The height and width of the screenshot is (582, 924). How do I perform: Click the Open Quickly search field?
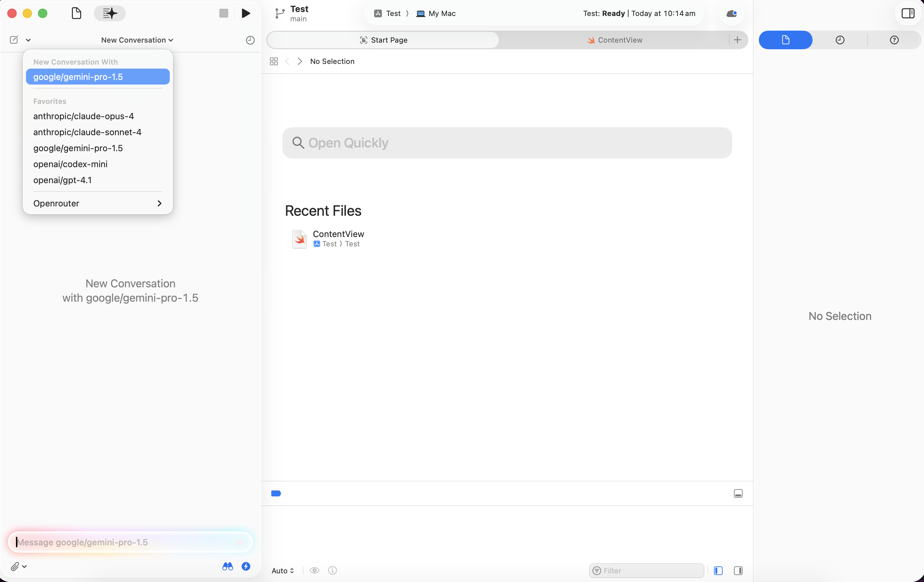[507, 143]
